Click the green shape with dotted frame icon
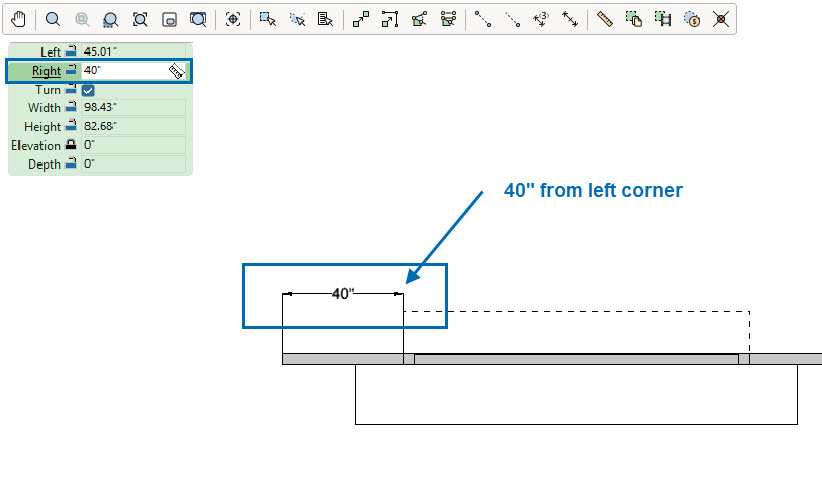This screenshot has width=822, height=478. tap(448, 19)
